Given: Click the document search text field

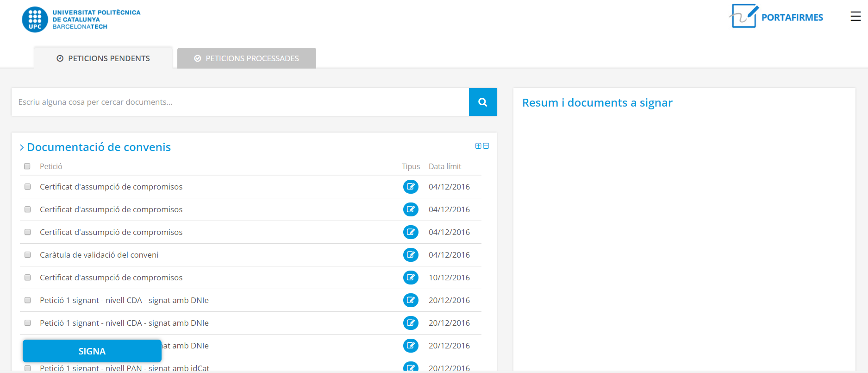Looking at the screenshot, I should pos(240,102).
